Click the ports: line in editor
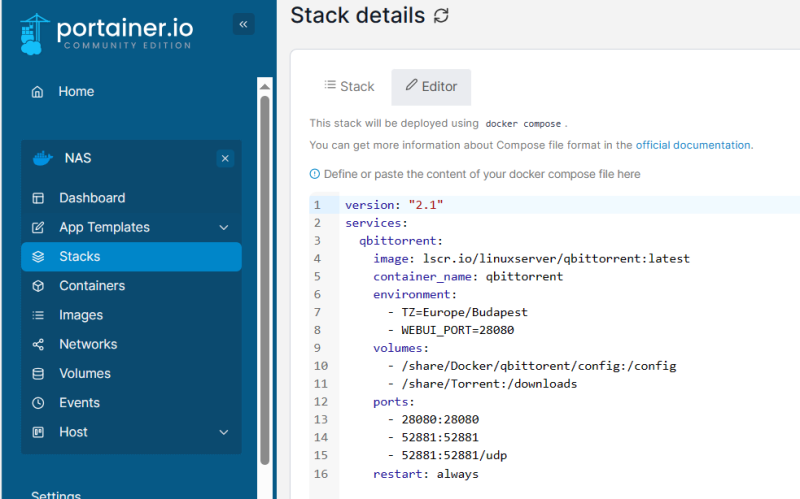Viewport: 800px width, 499px height. (393, 402)
